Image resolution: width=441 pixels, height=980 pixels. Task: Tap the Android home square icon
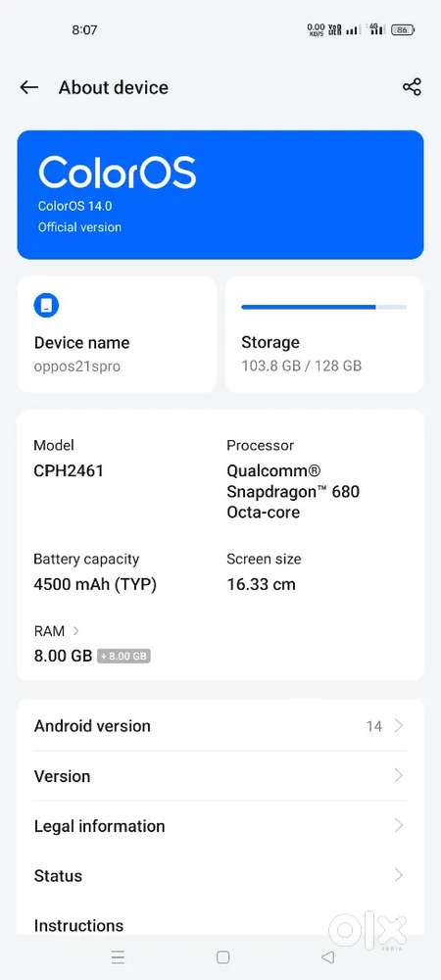point(223,956)
